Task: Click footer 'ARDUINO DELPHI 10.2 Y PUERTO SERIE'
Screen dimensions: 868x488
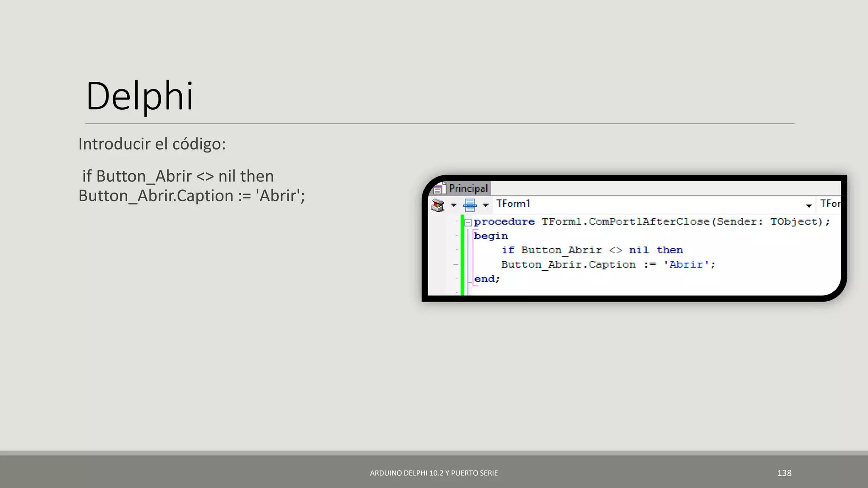Action: pyautogui.click(x=434, y=473)
